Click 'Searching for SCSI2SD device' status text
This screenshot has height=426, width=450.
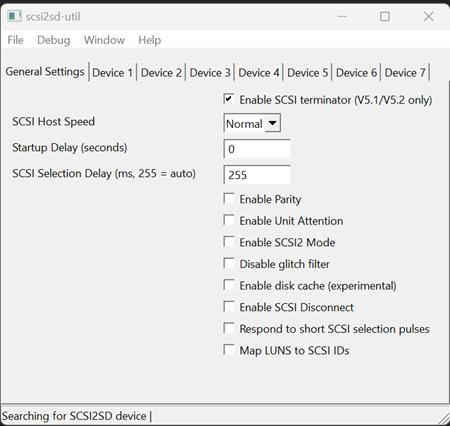[x=74, y=416]
